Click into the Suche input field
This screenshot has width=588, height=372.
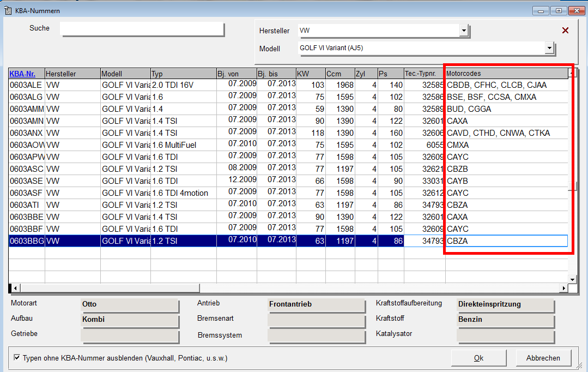click(x=142, y=29)
